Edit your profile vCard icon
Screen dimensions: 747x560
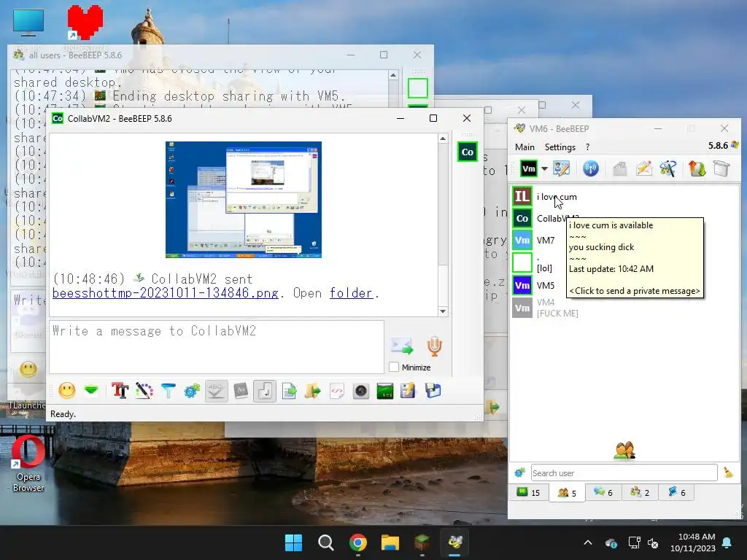point(562,168)
